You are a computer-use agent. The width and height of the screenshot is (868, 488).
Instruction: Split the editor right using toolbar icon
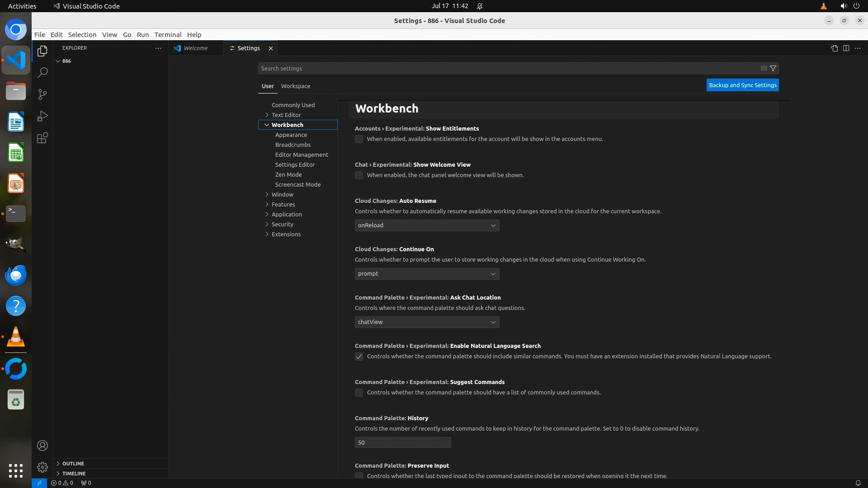tap(846, 48)
